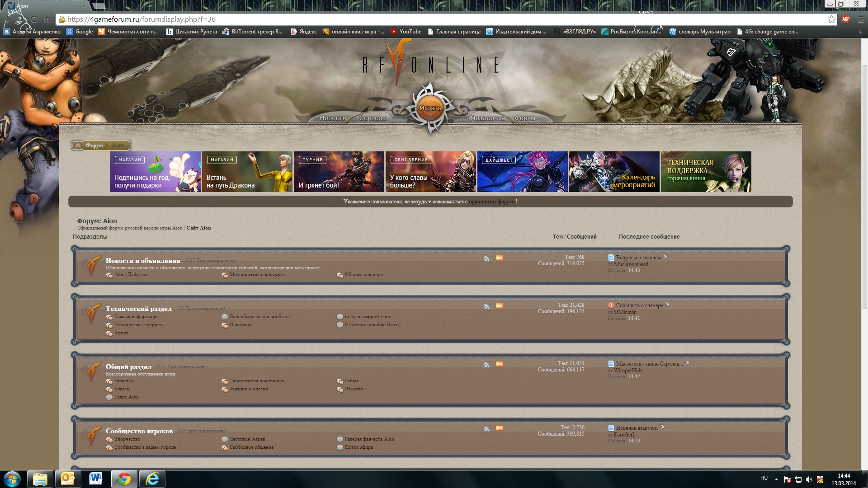Open the правилами форума link
The image size is (868, 488).
[492, 202]
